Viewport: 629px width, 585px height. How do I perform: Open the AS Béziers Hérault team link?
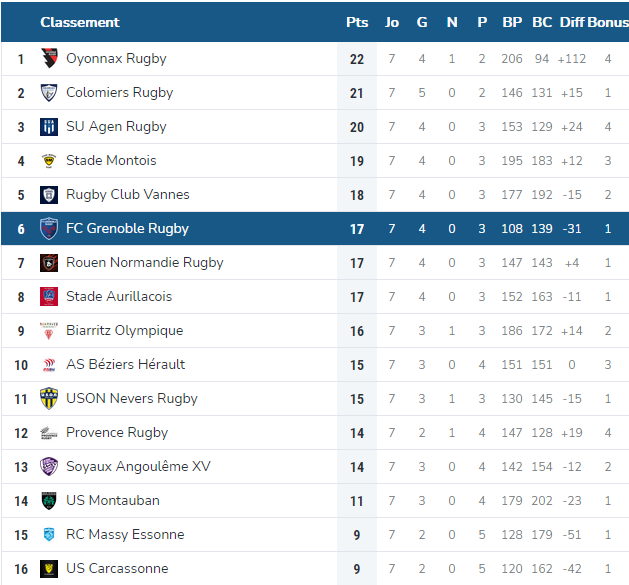[126, 364]
